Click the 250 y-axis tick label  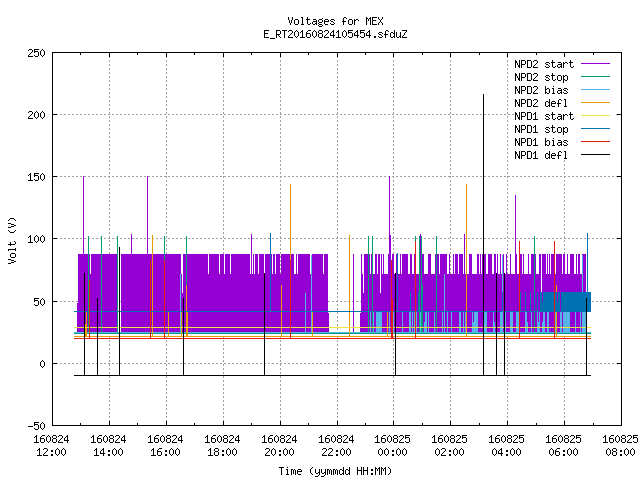[x=36, y=53]
